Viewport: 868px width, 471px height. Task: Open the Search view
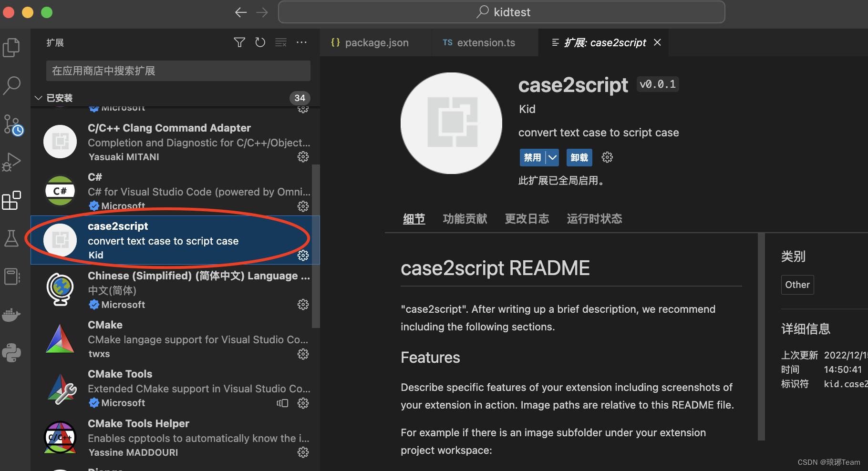click(x=11, y=85)
